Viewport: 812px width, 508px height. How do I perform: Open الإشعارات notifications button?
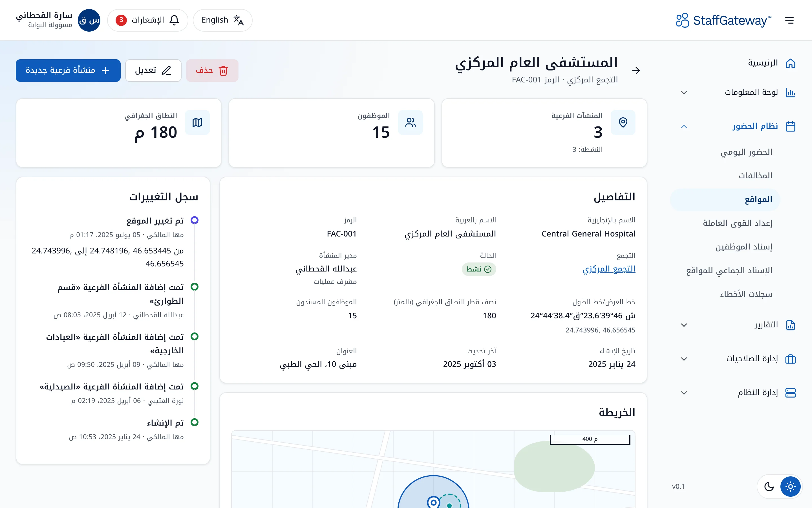coord(148,20)
